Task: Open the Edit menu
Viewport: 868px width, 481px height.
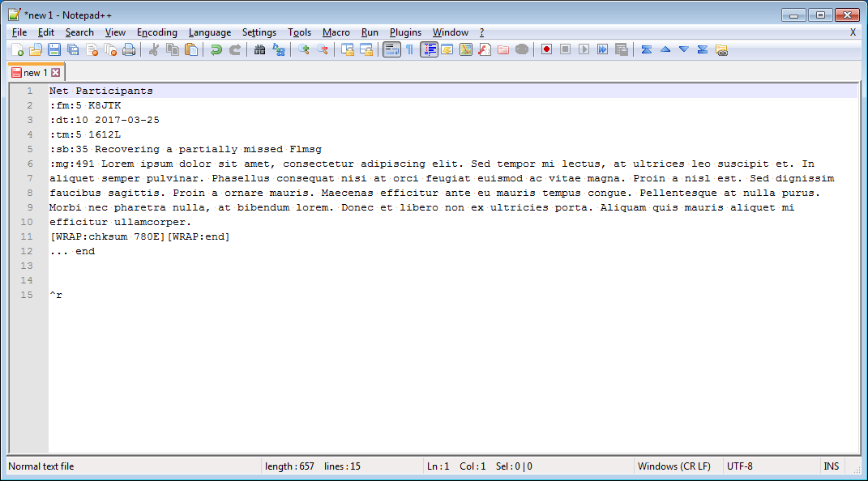Action: click(46, 32)
